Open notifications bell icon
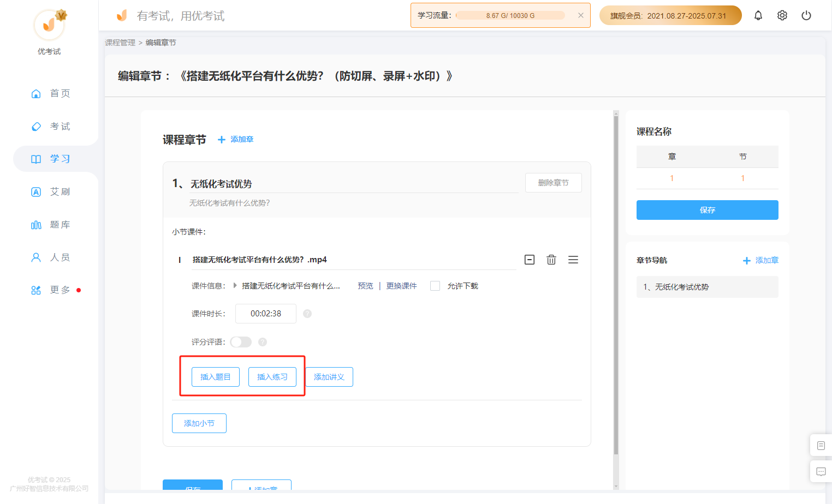832x504 pixels. click(758, 15)
